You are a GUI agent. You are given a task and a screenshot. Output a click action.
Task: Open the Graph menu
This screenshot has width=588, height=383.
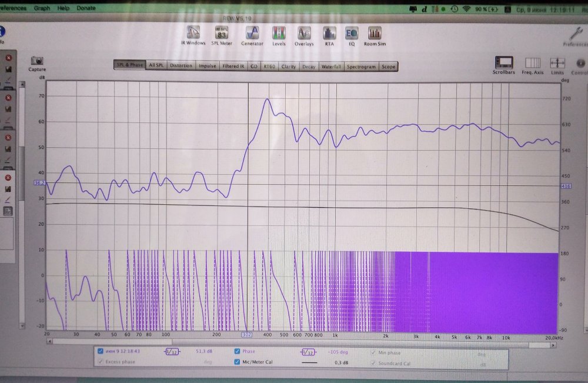point(42,8)
